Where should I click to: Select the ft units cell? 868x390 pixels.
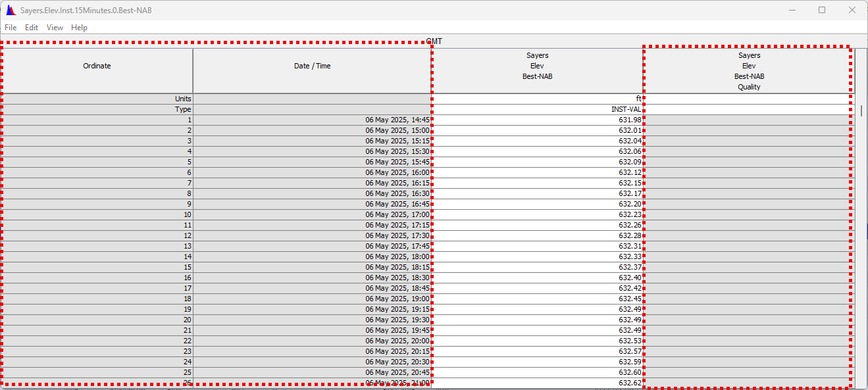537,99
